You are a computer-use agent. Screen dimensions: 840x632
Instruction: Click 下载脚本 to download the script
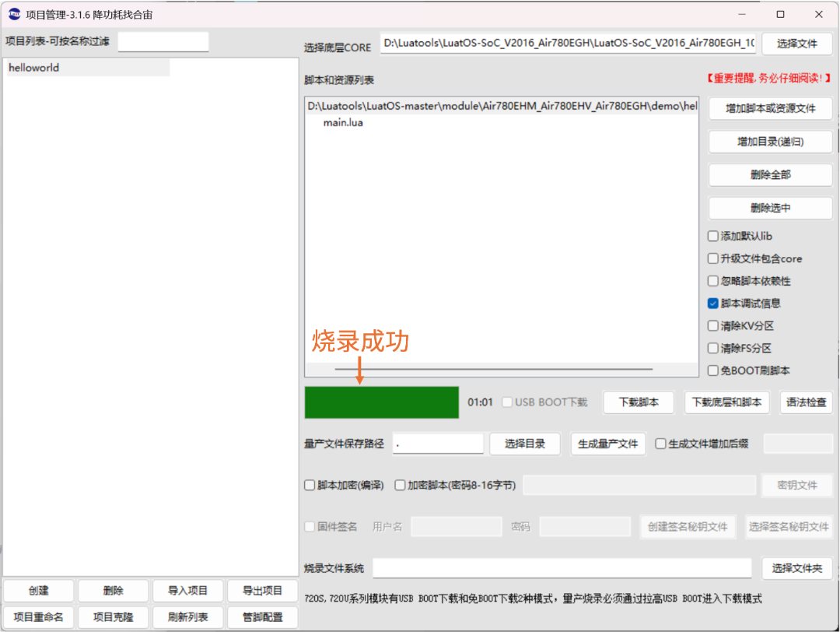[638, 402]
